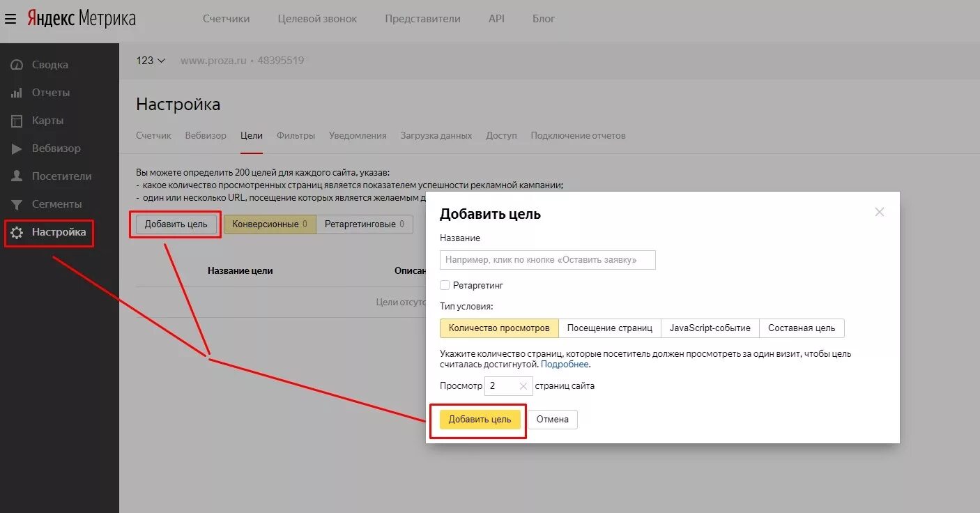This screenshot has width=980, height=513.
Task: Click Отмена in the dialog
Action: tap(553, 420)
